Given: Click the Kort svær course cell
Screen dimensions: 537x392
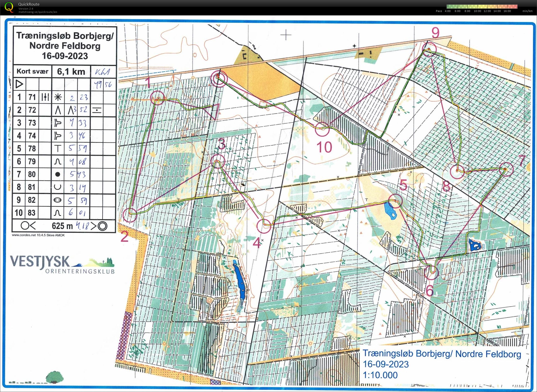Looking at the screenshot, I should [x=33, y=71].
